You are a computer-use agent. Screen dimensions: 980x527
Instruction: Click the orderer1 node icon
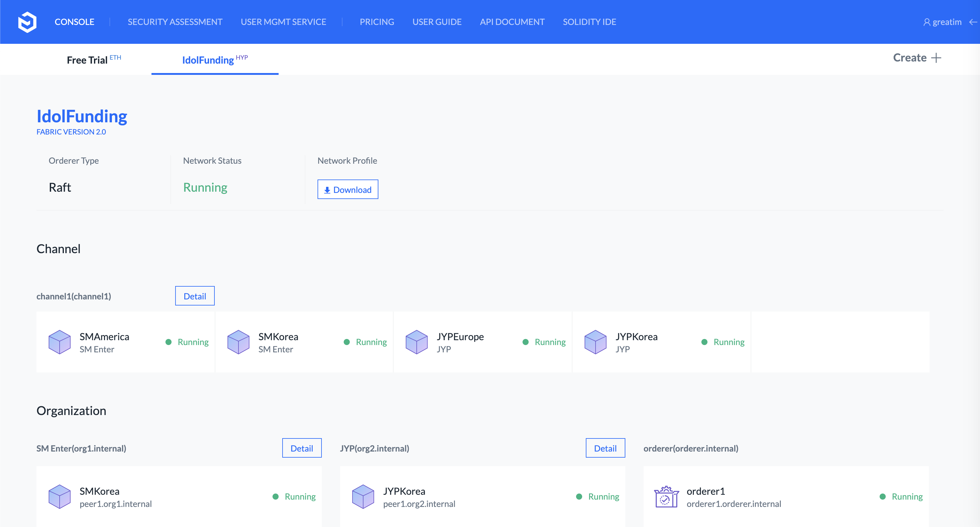pos(666,497)
